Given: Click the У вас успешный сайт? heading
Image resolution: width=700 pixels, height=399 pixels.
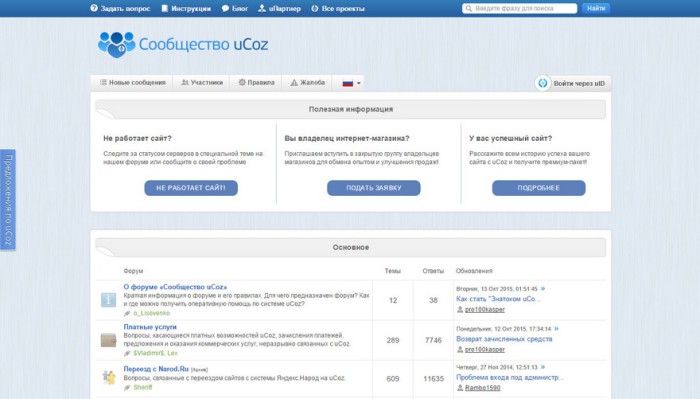Looking at the screenshot, I should 510,138.
